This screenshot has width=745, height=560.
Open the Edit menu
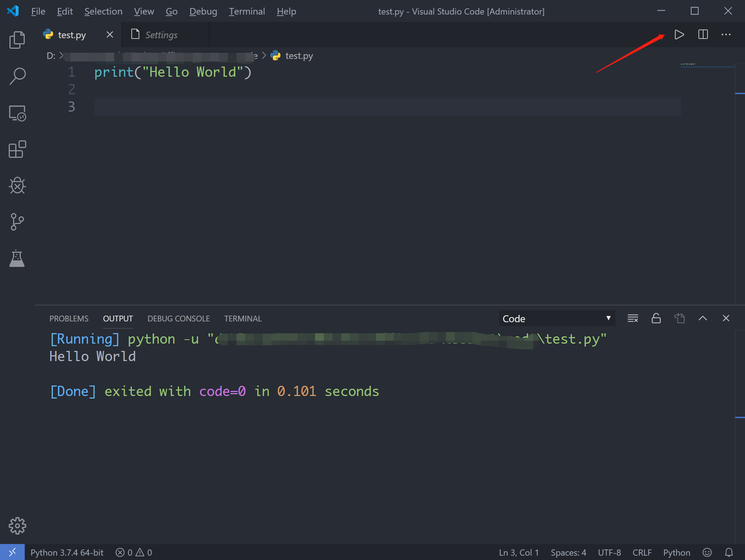click(x=65, y=11)
